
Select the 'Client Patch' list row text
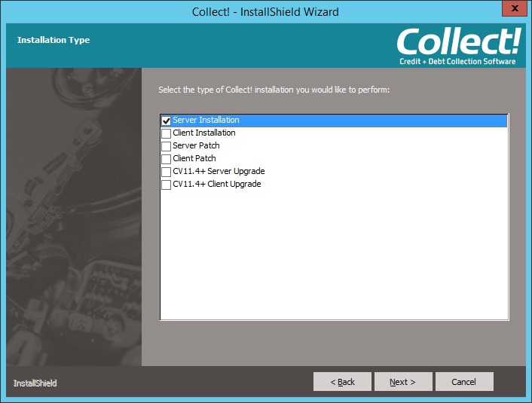click(194, 158)
